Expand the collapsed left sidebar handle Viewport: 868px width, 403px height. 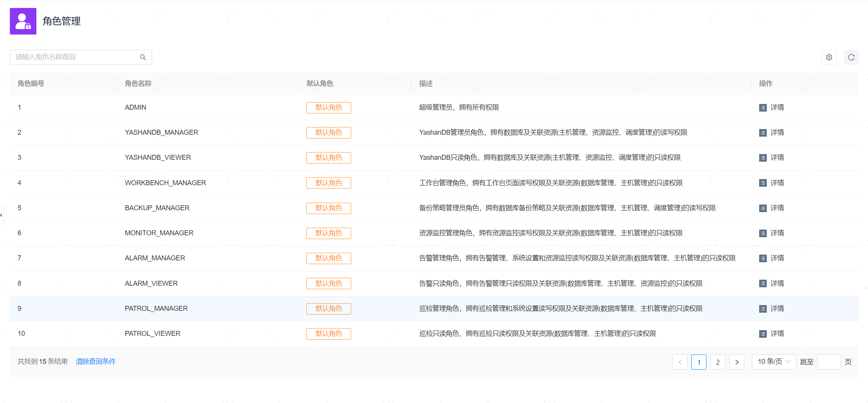click(x=2, y=215)
